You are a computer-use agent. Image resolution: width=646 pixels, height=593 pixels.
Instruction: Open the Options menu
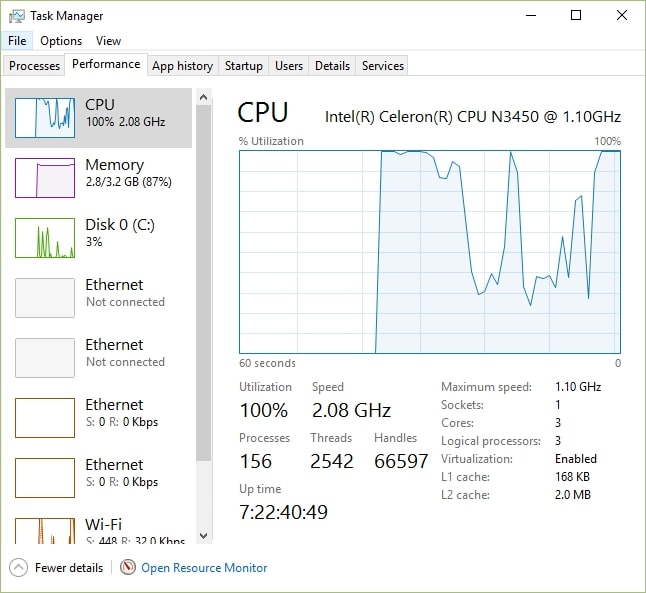(61, 41)
